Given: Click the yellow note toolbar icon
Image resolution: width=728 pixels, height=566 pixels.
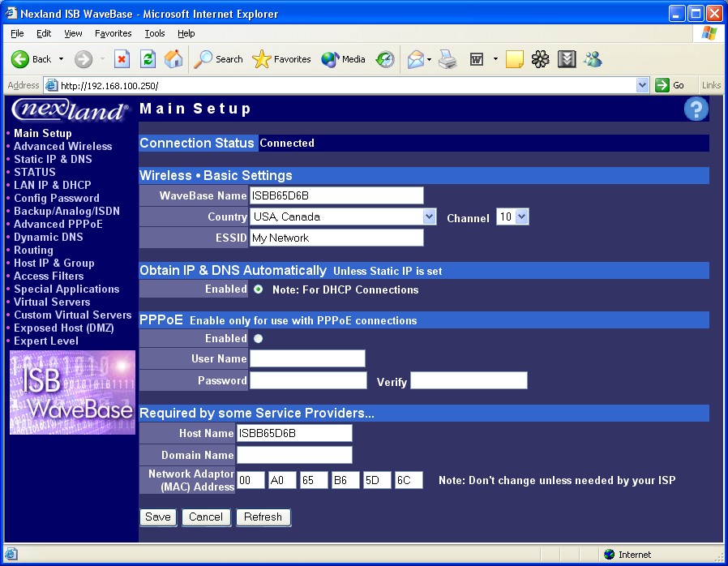Looking at the screenshot, I should (515, 59).
